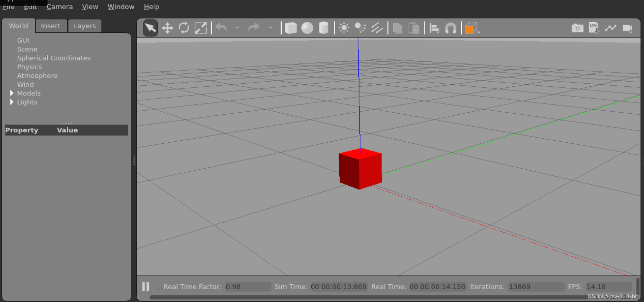Toggle the selection arrow mode
This screenshot has width=644, height=302.
(150, 28)
